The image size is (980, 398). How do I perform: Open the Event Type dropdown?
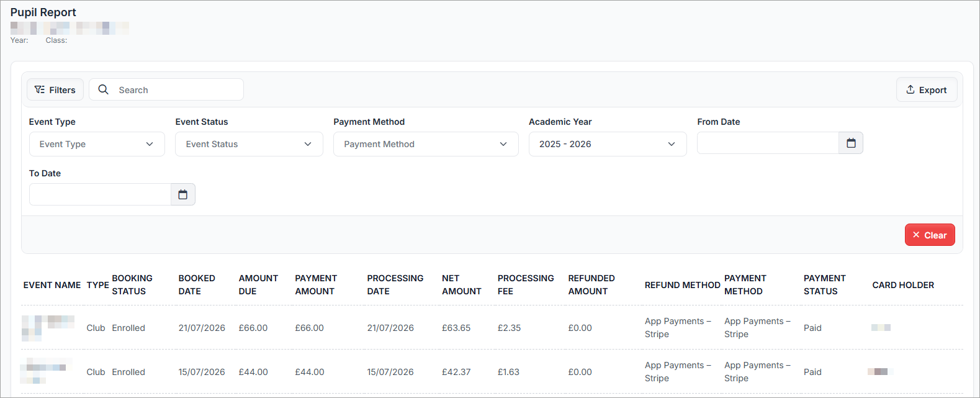(97, 144)
